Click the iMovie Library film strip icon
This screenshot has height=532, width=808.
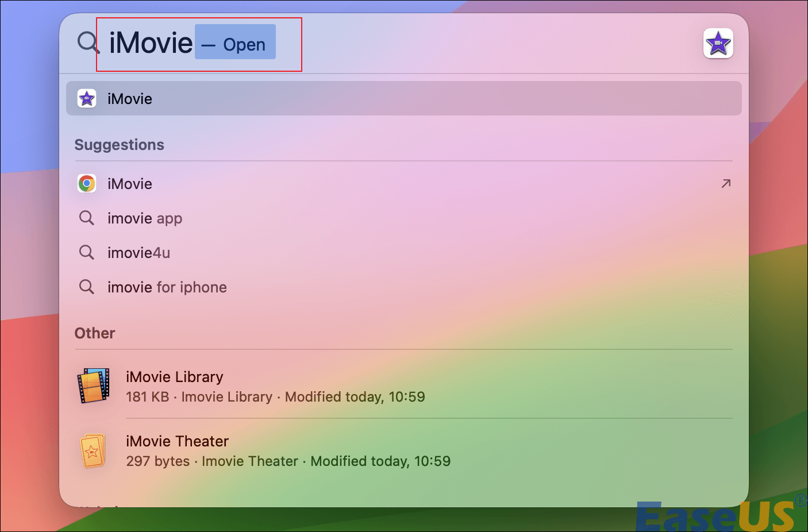(93, 385)
